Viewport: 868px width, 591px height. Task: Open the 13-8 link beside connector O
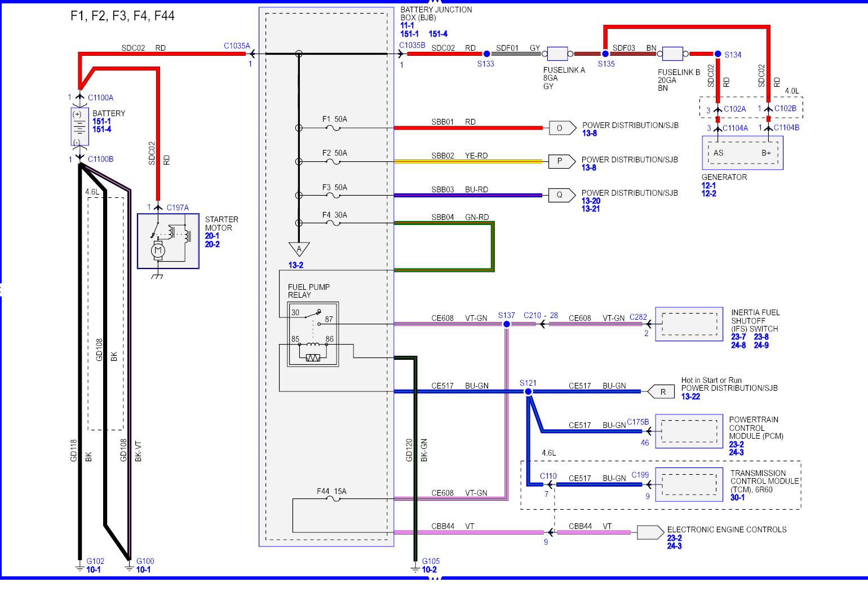[x=590, y=134]
